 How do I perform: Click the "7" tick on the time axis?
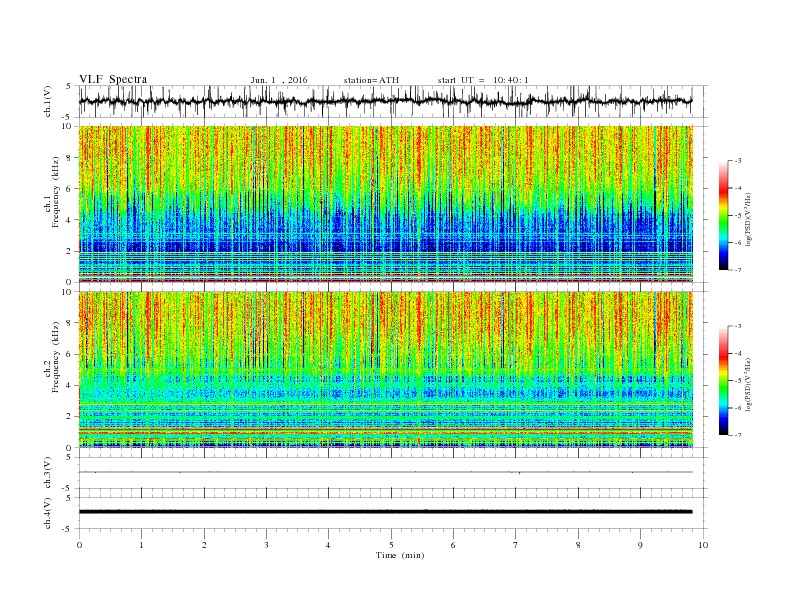pos(516,545)
